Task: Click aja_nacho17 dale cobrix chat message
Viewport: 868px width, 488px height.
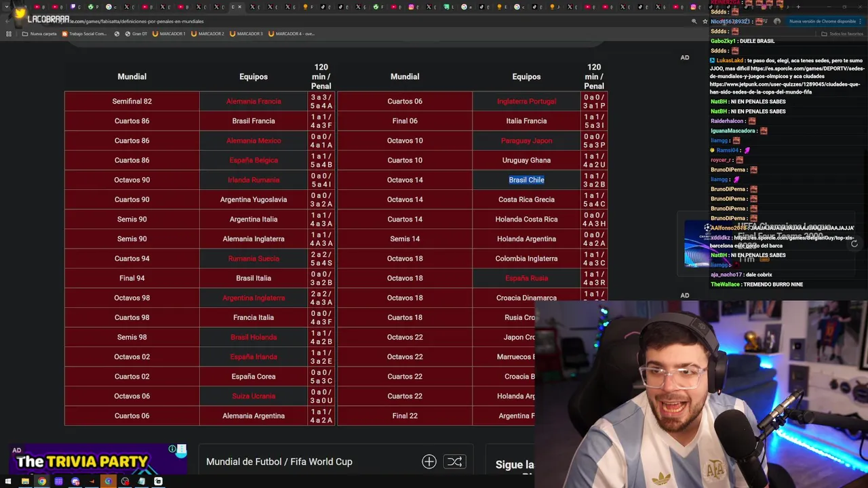Action: (741, 274)
